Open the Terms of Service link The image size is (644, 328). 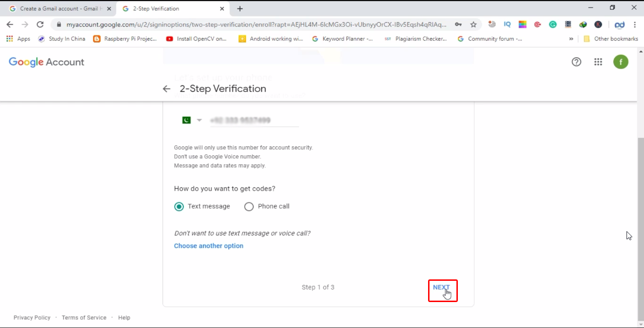click(x=84, y=318)
